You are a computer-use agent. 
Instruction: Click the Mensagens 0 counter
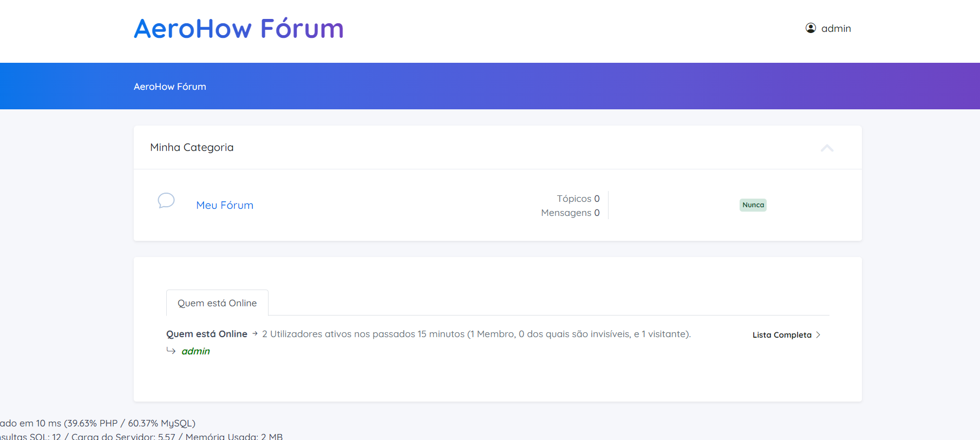click(x=570, y=213)
